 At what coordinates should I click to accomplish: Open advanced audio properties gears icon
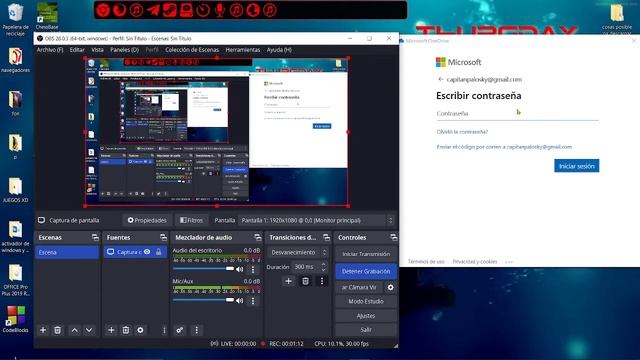point(180,330)
